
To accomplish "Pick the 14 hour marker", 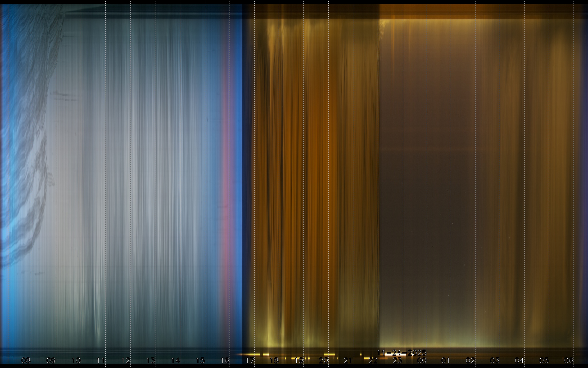I will (175, 360).
